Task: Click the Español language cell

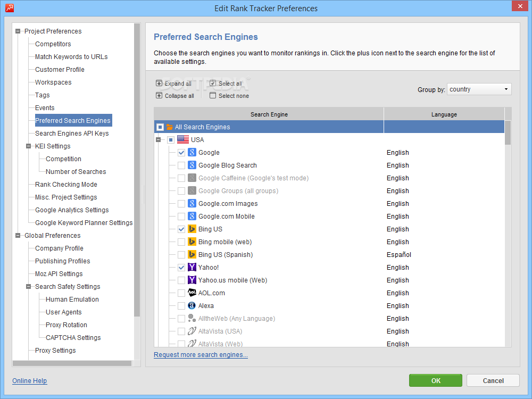Action: (399, 255)
